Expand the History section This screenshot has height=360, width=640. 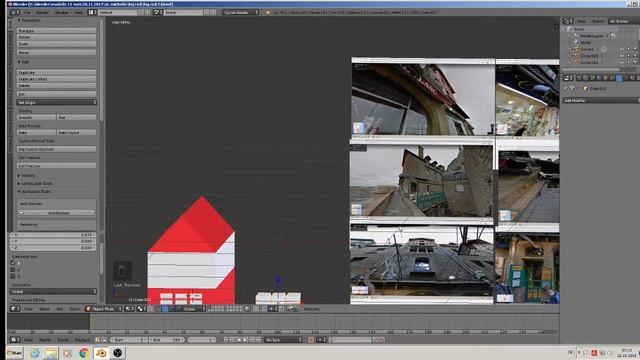click(x=27, y=176)
